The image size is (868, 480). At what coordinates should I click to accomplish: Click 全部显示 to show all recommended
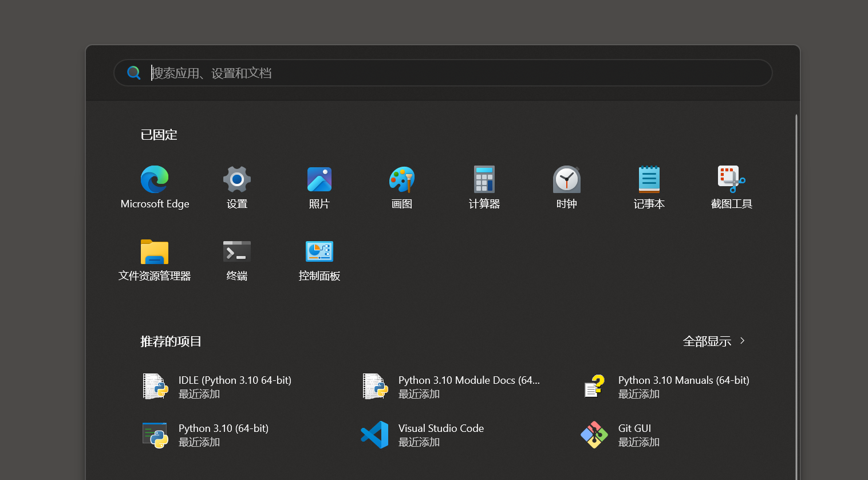[714, 341]
